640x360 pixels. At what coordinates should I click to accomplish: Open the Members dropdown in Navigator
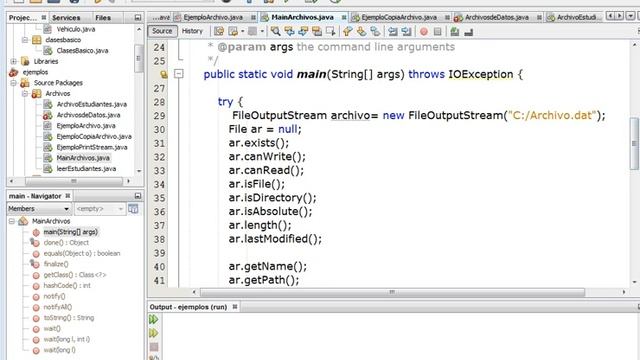(x=39, y=209)
